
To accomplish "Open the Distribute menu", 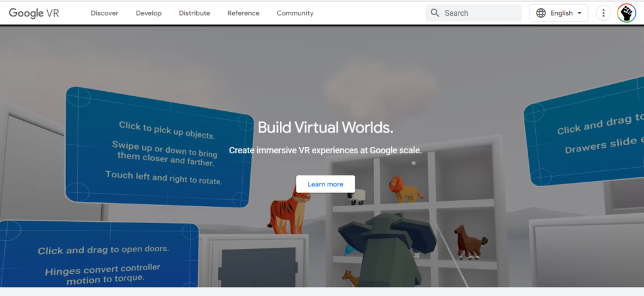I will click(x=194, y=13).
